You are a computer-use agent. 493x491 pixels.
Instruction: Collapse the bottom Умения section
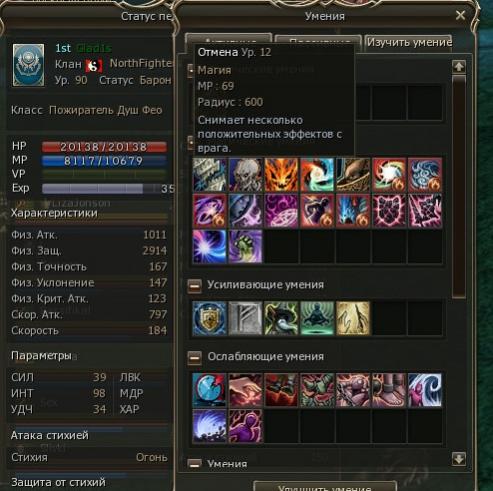pos(195,463)
